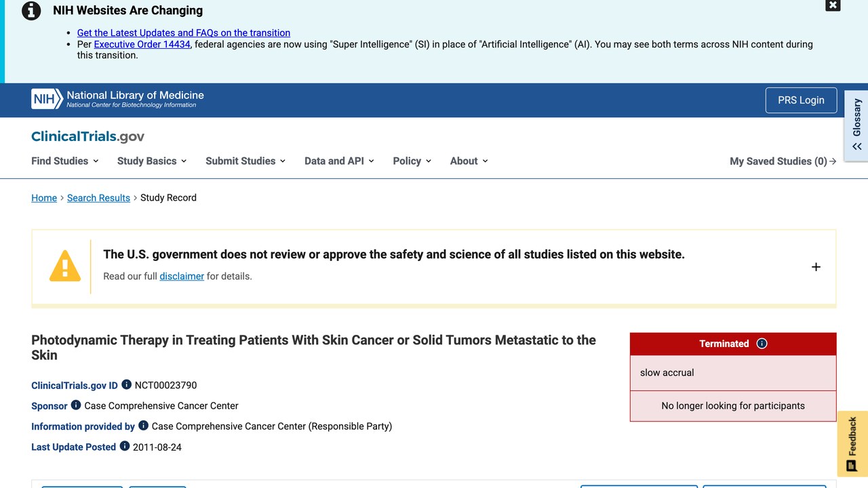
Task: Expand the disclaimer with the plus icon
Action: (x=816, y=267)
